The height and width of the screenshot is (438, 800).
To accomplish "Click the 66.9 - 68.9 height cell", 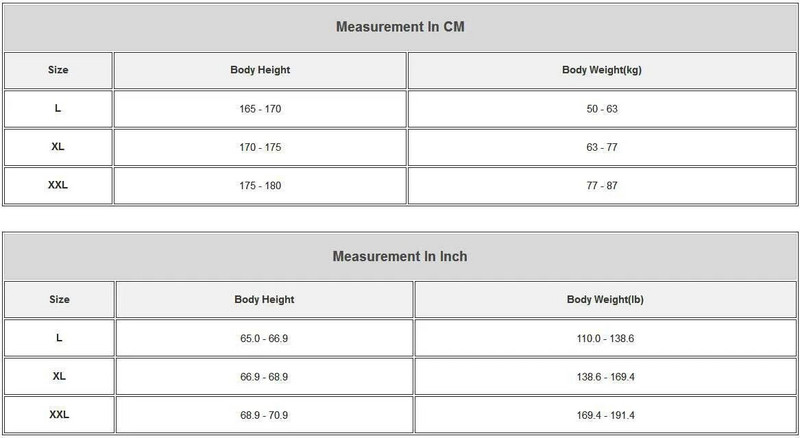I will (x=264, y=377).
